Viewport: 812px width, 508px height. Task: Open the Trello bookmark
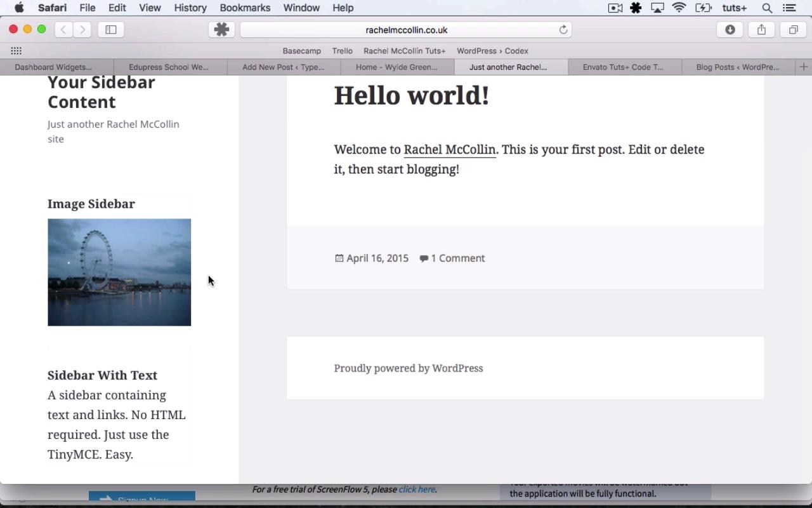coord(342,51)
